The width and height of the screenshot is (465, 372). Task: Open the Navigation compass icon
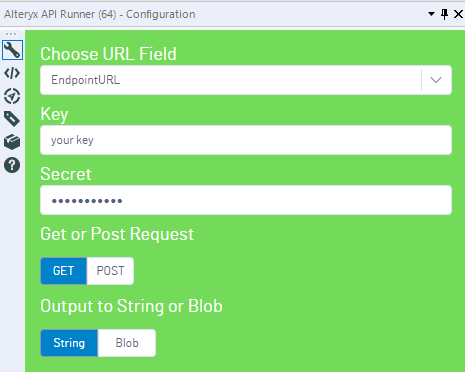coord(12,96)
